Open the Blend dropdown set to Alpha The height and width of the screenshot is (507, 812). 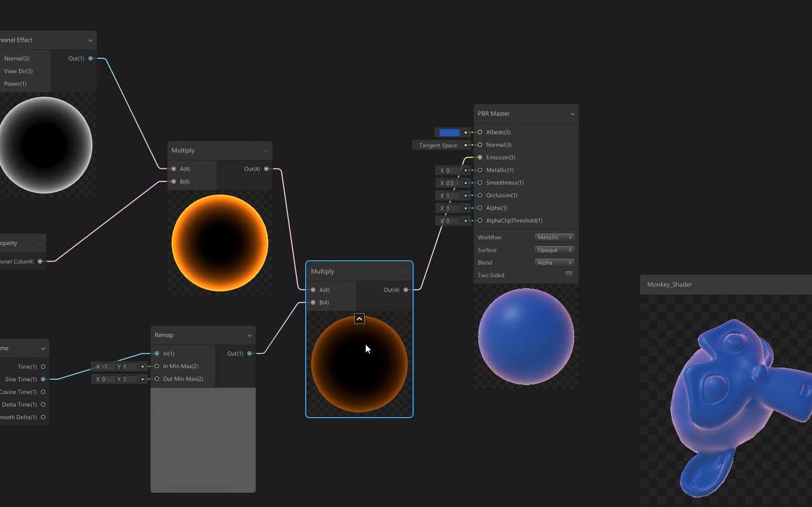554,262
